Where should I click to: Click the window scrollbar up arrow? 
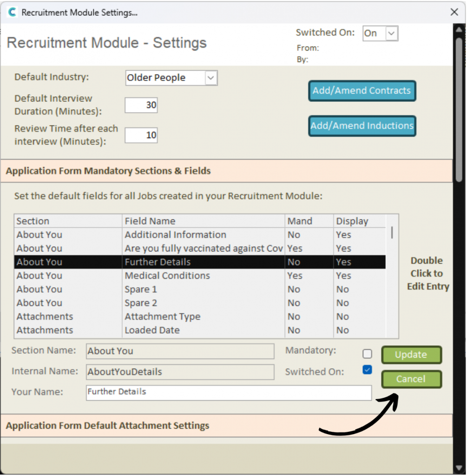pyautogui.click(x=459, y=29)
